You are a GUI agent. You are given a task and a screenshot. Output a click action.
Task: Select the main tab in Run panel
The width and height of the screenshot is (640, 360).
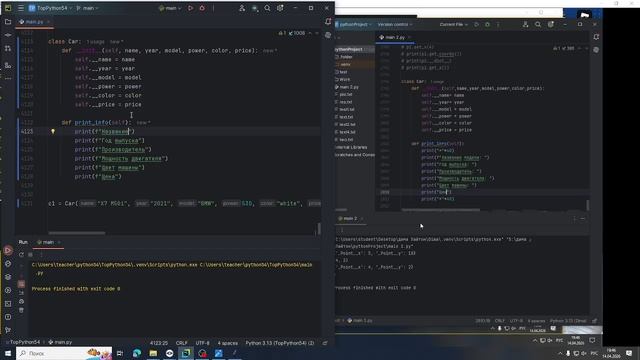point(48,242)
